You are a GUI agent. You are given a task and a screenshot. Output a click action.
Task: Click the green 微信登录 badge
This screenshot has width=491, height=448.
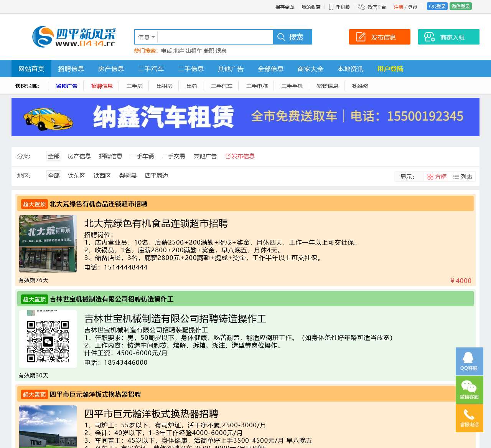(x=460, y=7)
